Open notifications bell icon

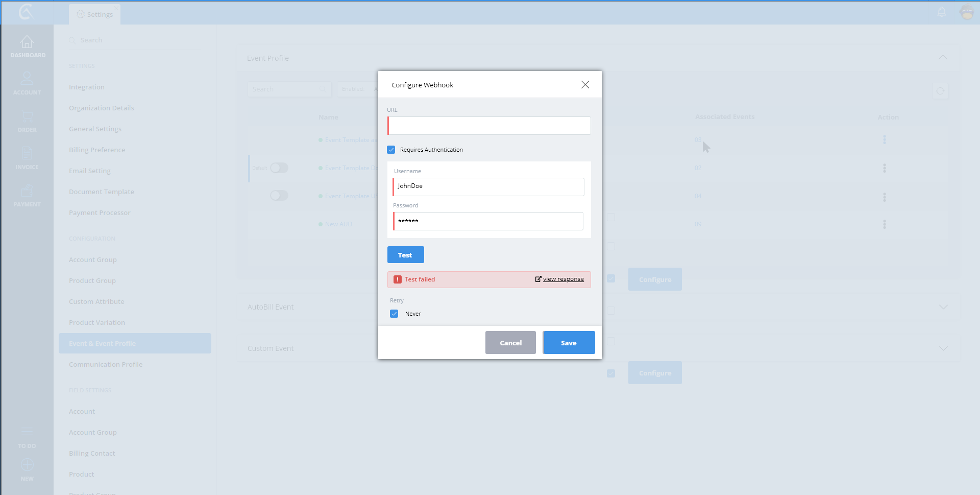(942, 12)
